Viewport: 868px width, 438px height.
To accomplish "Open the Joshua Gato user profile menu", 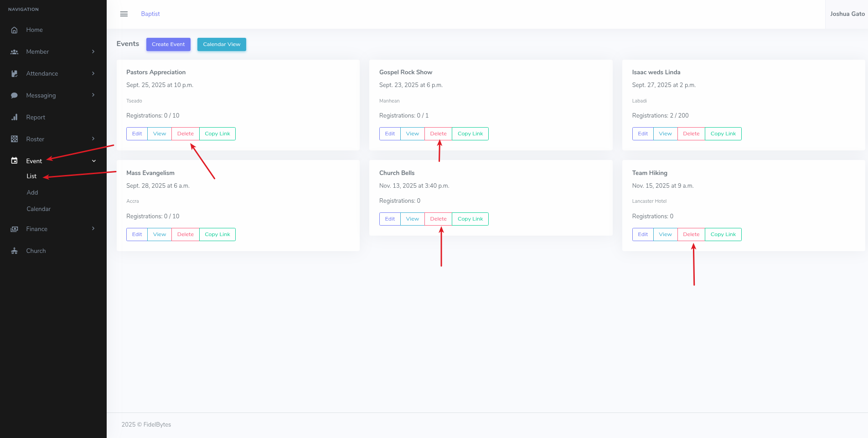I will [x=847, y=14].
